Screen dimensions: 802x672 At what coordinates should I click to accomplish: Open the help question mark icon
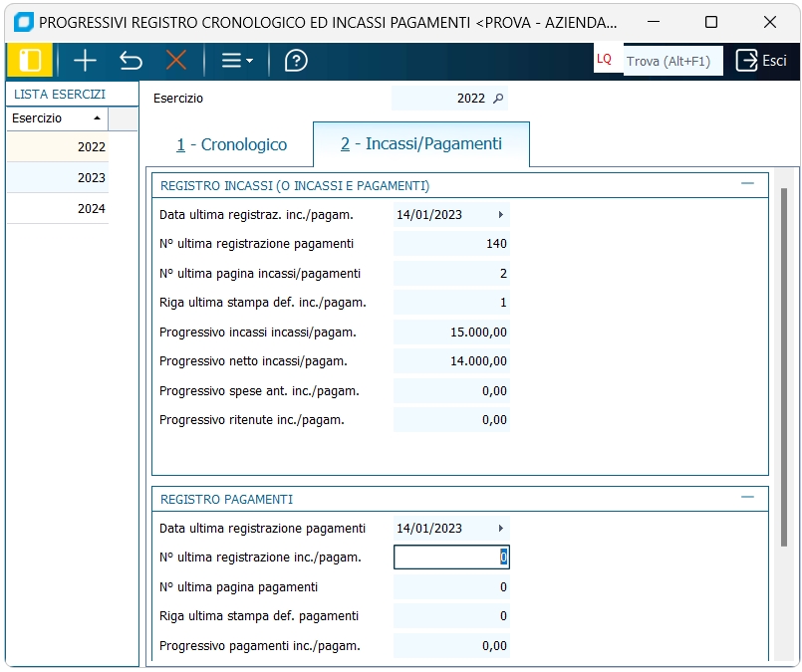coord(296,61)
